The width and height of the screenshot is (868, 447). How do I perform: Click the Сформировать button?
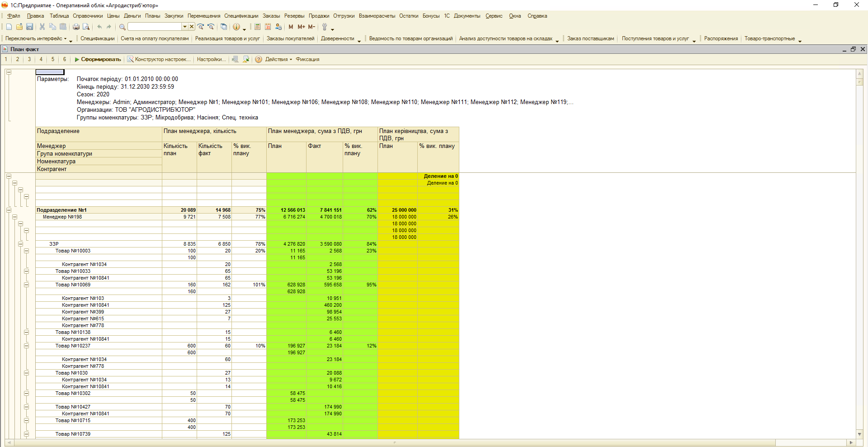point(98,59)
